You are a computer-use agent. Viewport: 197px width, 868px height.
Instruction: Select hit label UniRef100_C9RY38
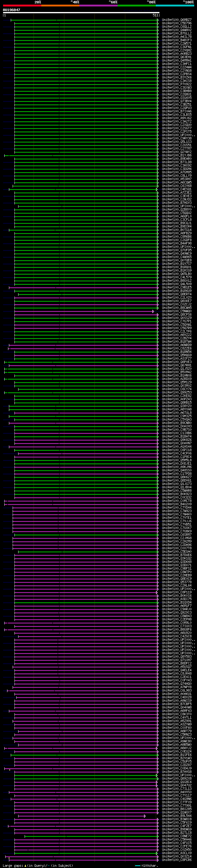click(x=177, y=139)
